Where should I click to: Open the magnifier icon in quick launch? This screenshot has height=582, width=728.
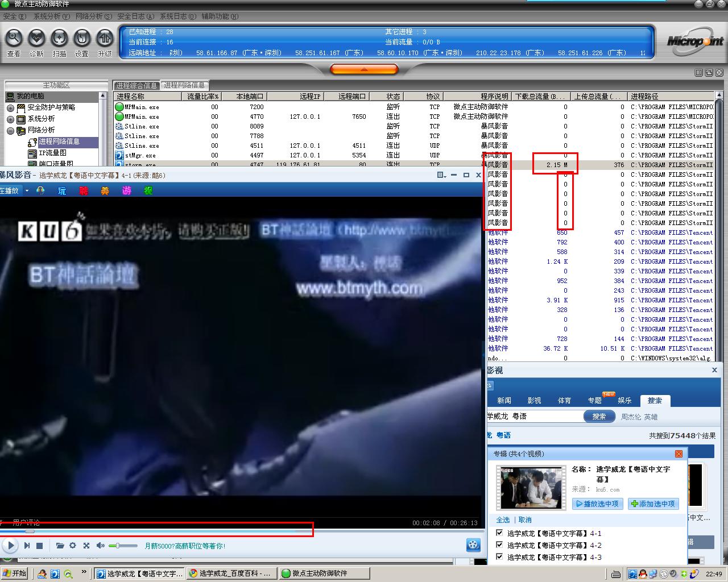point(68,573)
